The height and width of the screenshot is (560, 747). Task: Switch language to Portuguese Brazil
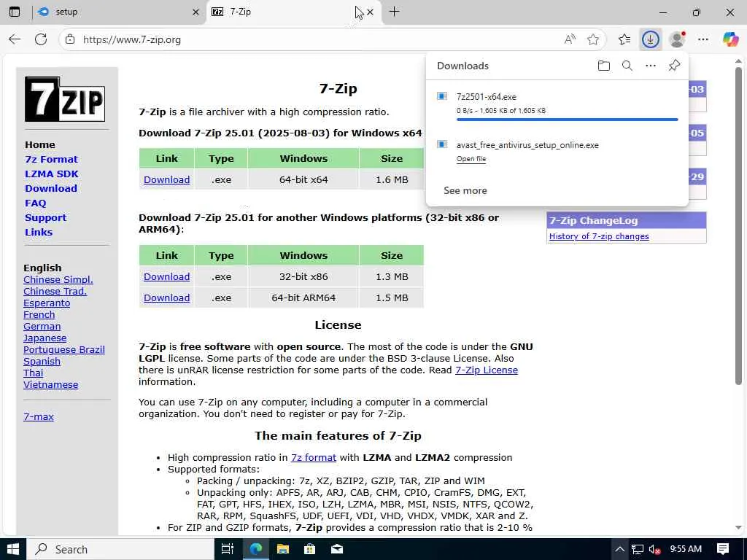click(64, 349)
